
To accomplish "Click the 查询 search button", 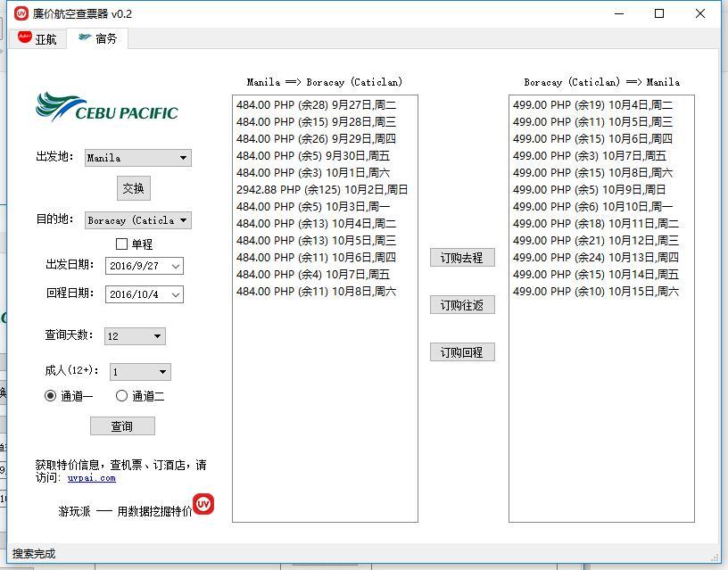I will [x=122, y=425].
